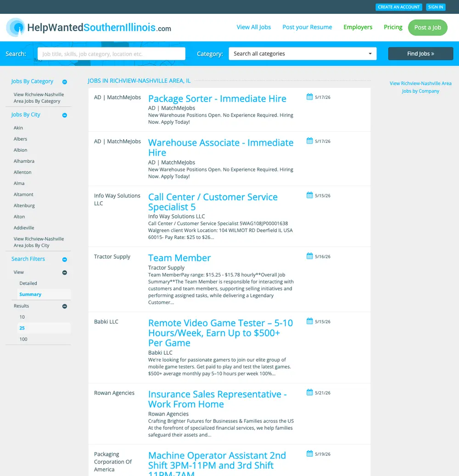Viewport: 459px width, 476px height.
Task: Select the Altamont city link
Action: tap(23, 195)
